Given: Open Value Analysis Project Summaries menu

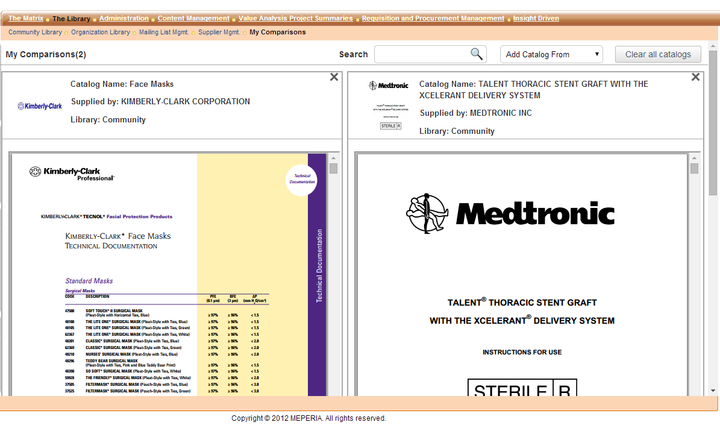Looking at the screenshot, I should pyautogui.click(x=295, y=18).
